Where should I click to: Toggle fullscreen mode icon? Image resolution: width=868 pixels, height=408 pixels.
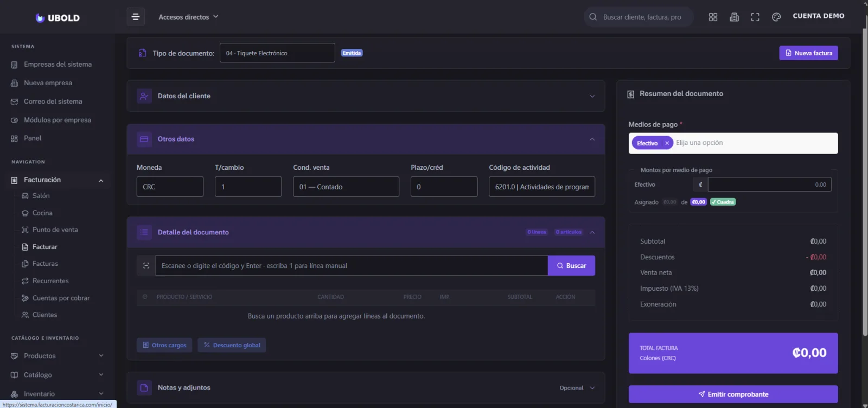[x=755, y=17]
